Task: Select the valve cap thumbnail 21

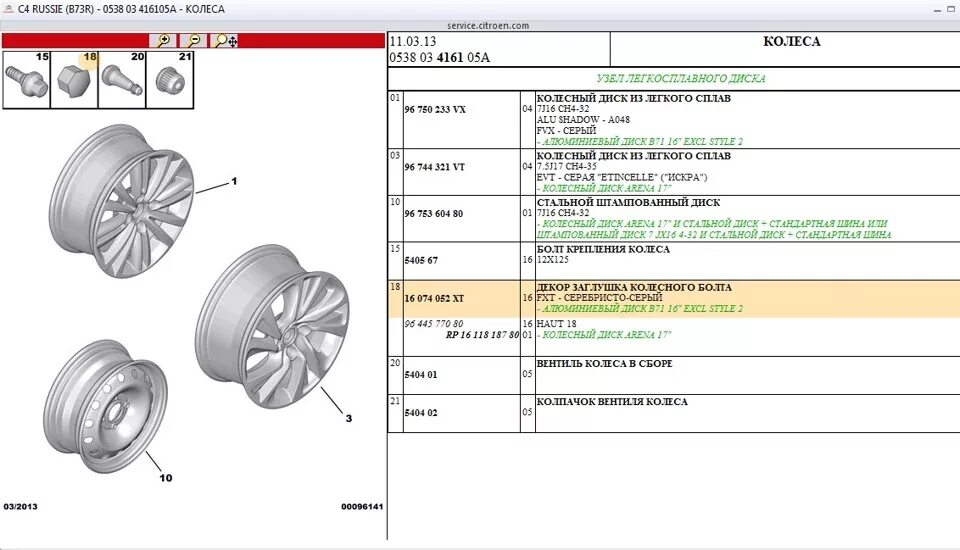Action: coord(170,80)
